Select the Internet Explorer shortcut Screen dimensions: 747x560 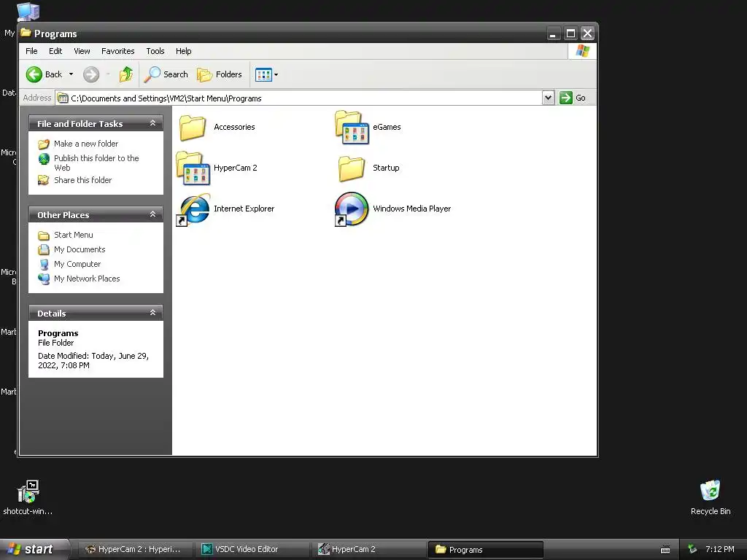[193, 209]
